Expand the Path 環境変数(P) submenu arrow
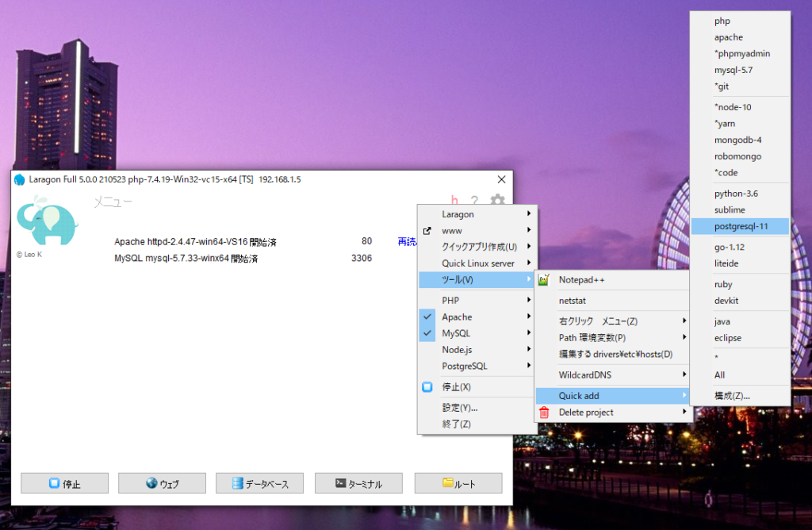This screenshot has width=812, height=530. [x=684, y=337]
